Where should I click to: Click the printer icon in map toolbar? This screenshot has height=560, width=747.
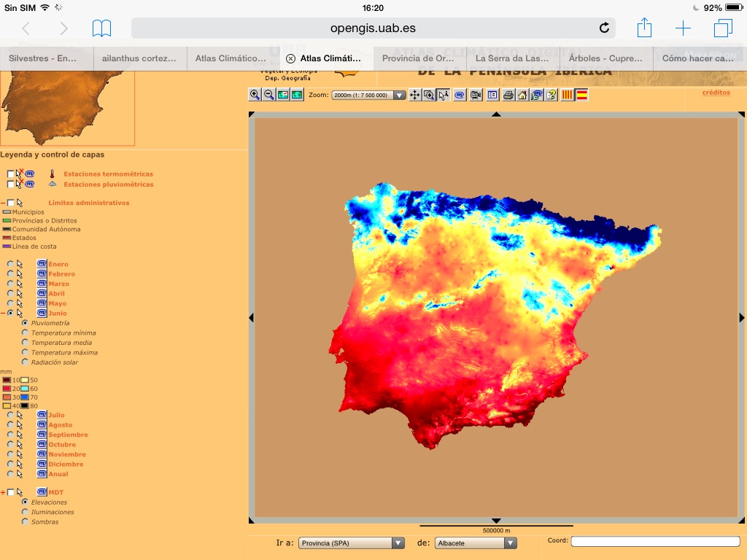(508, 95)
